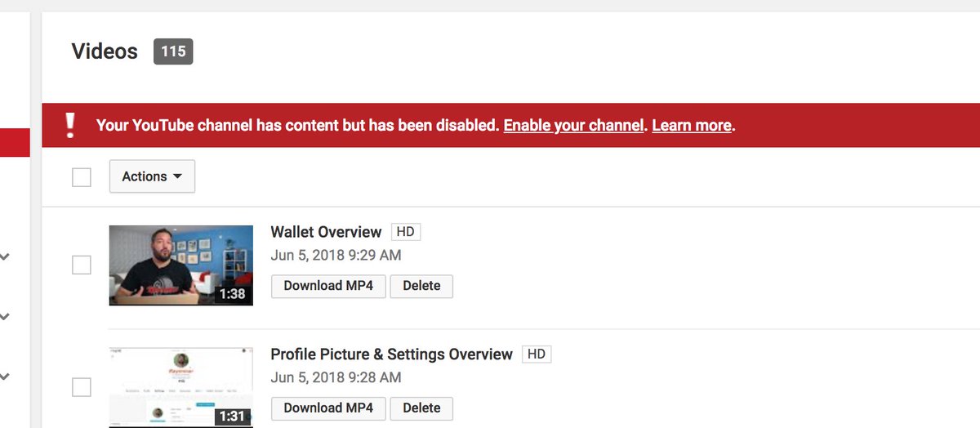This screenshot has width=980, height=428.
Task: Open the Wallet Overview video thumbnail
Action: point(181,265)
